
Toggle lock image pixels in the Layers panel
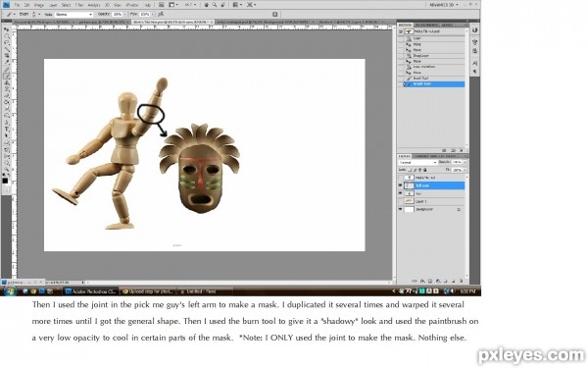coord(416,170)
